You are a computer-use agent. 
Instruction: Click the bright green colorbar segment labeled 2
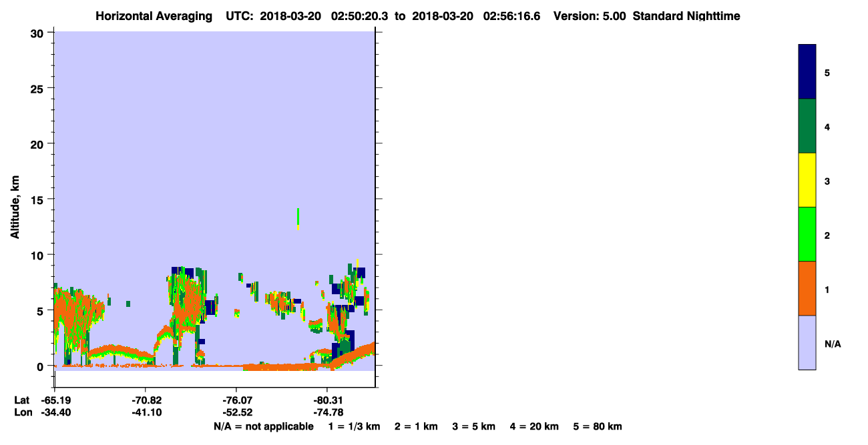pos(807,234)
